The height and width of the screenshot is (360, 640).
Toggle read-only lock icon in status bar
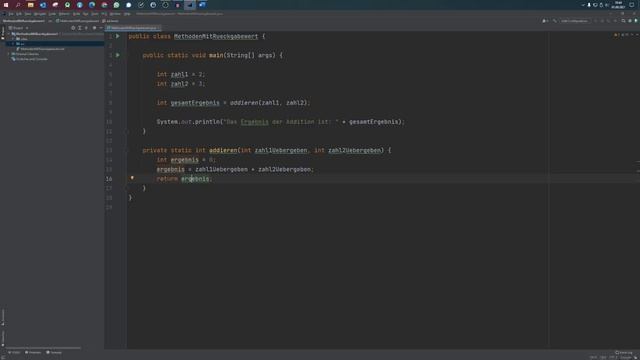click(636, 357)
